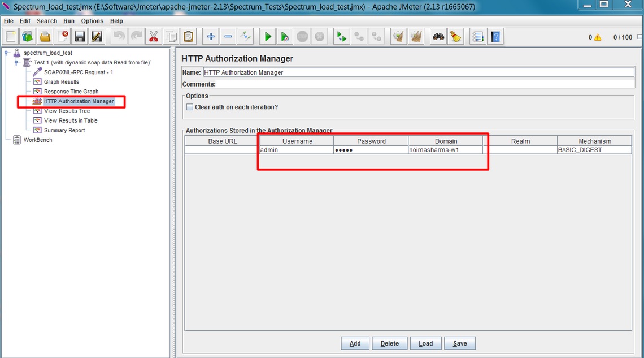The width and height of the screenshot is (644, 358).
Task: Clear all results with the broom icon
Action: coord(455,36)
